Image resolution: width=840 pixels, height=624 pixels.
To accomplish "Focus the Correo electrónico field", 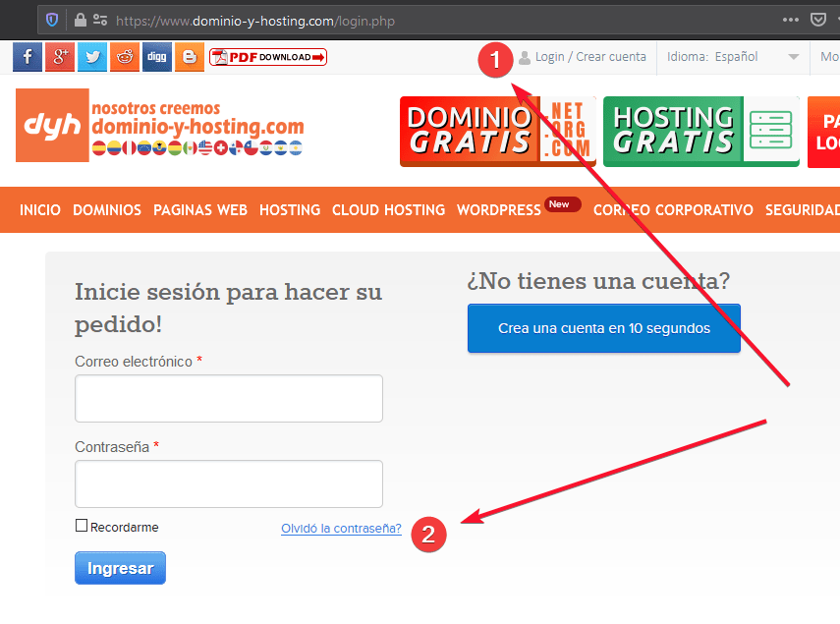I will [x=229, y=399].
